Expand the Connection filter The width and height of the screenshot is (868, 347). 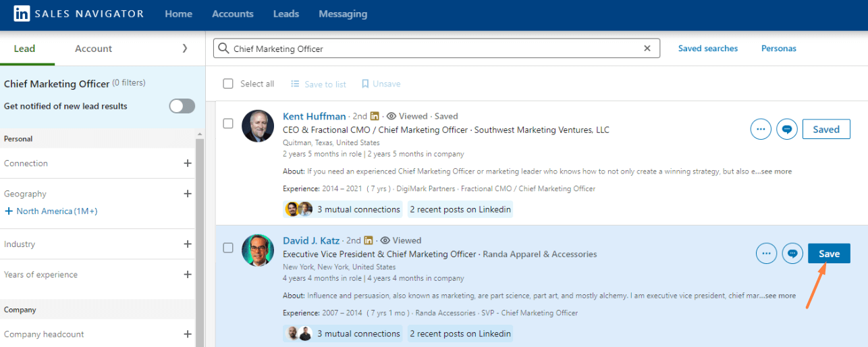coord(188,163)
